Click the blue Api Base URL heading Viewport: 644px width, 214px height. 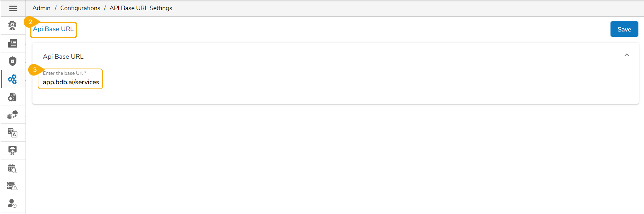[x=53, y=29]
